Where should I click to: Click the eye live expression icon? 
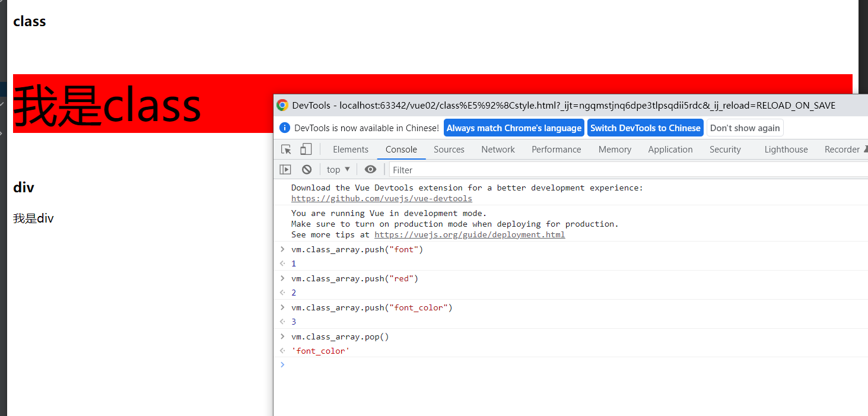point(370,170)
